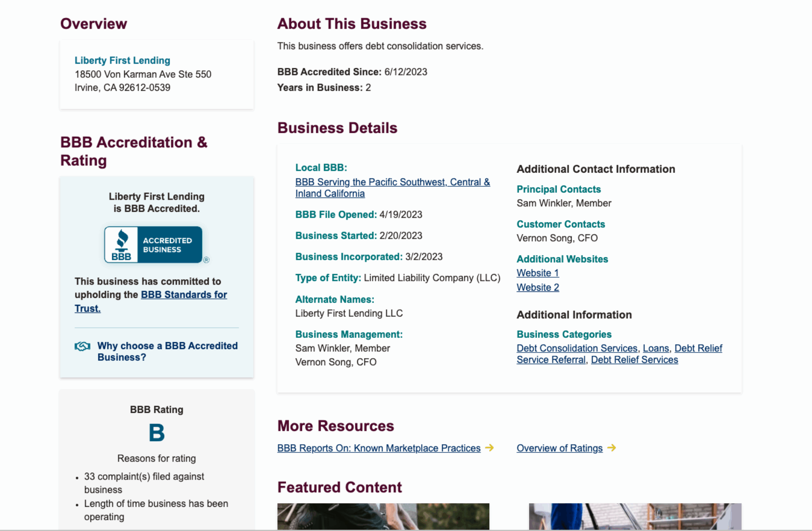Click arrow icon after Known Marketplace Practices
The height and width of the screenshot is (531, 812).
coord(490,448)
